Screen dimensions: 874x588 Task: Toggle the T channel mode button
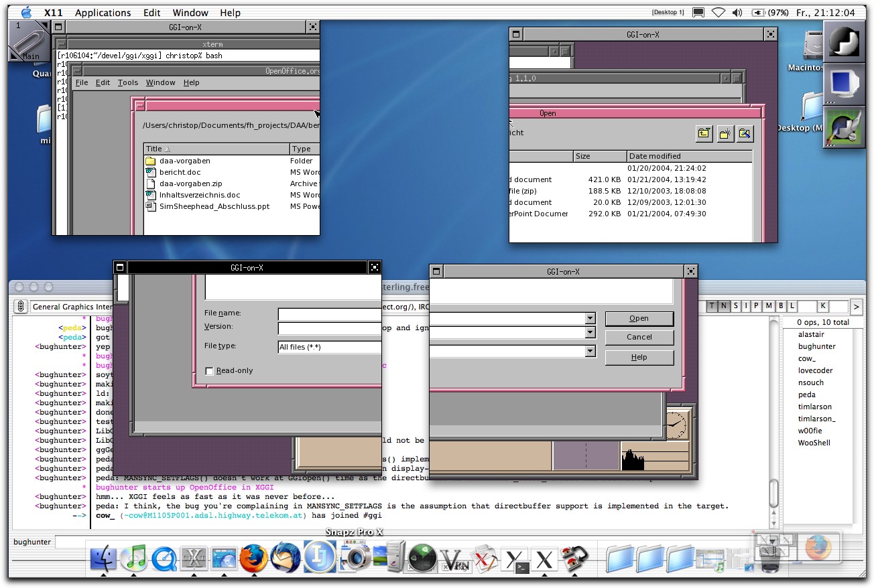click(712, 306)
